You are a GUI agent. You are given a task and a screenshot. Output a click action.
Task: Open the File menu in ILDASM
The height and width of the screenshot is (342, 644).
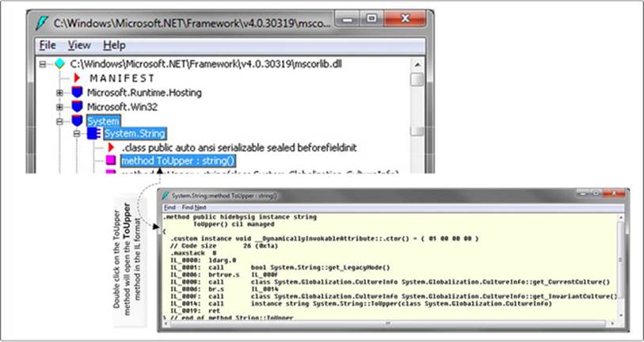coord(48,45)
